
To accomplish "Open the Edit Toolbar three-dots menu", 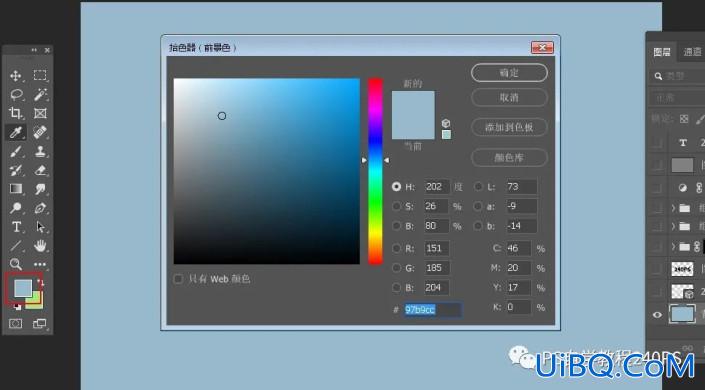I will tap(40, 264).
